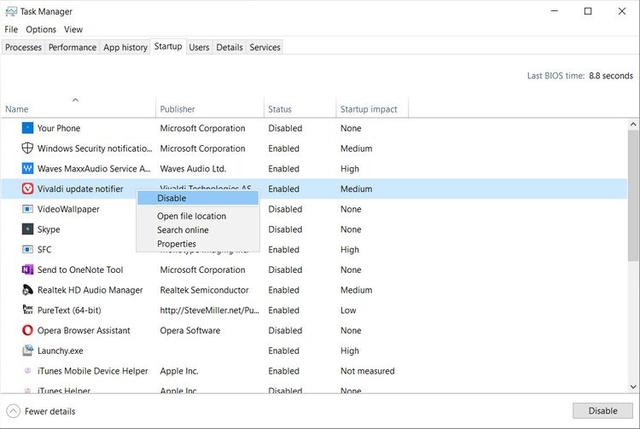Click the Launchy.exe icon
This screenshot has height=429, width=640.
click(27, 351)
